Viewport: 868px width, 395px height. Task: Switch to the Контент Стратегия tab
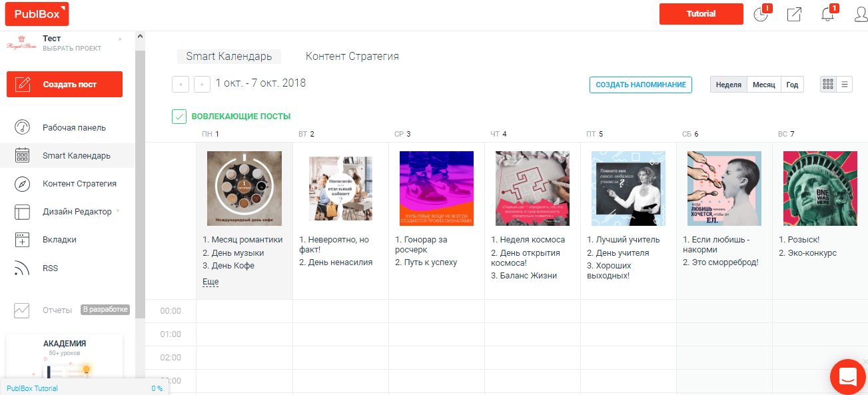(x=352, y=57)
